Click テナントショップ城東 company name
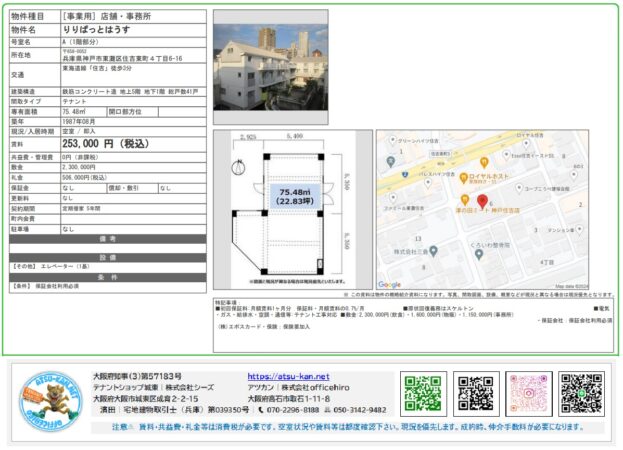The image size is (623, 450). coord(126,387)
